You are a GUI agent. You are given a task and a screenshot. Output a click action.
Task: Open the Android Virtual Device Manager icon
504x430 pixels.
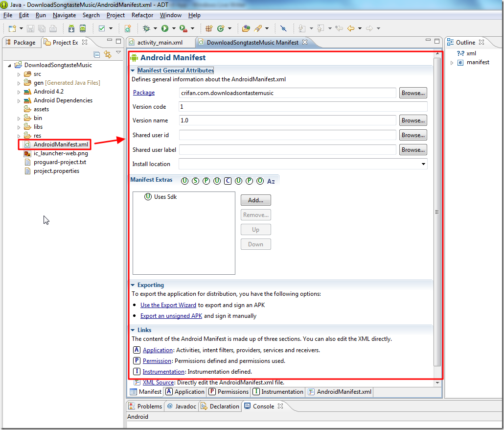(83, 28)
